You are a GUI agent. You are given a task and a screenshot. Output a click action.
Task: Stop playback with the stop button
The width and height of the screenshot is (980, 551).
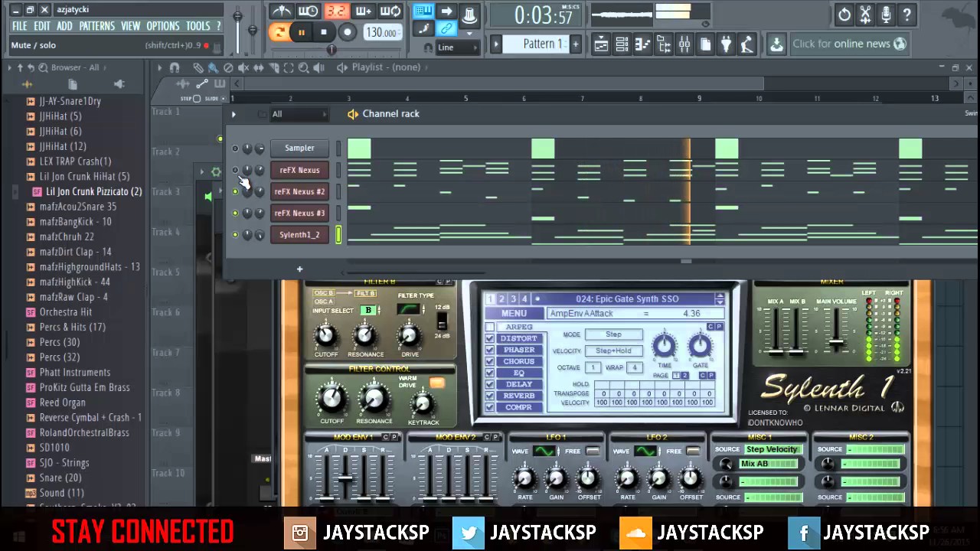[x=324, y=32]
